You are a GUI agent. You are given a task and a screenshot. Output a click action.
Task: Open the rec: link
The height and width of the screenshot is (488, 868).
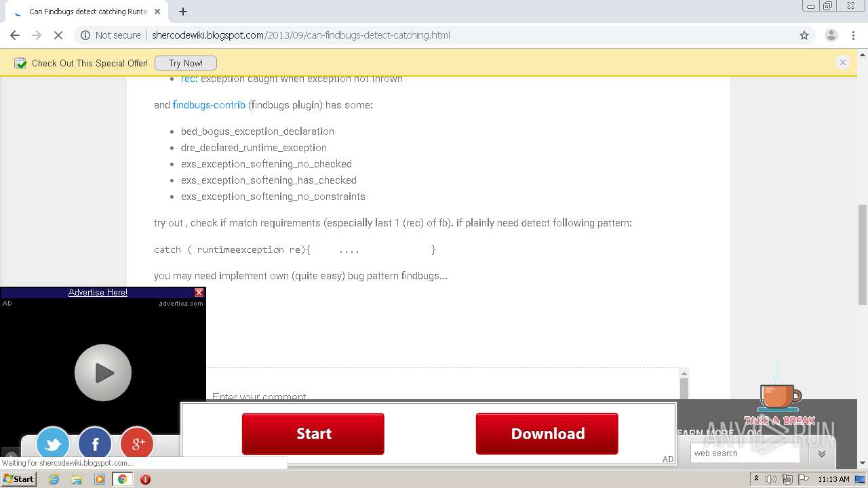coord(189,79)
